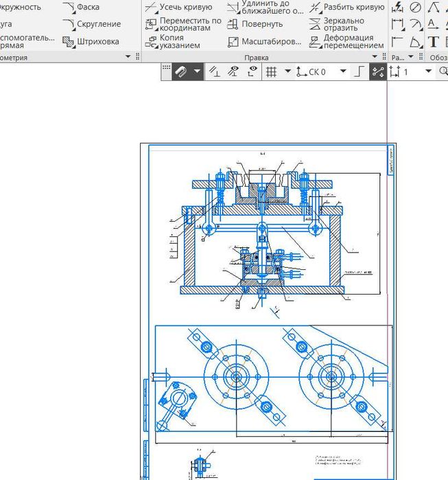Click the Правка panel grip handle
448x480 pixels.
(385, 56)
